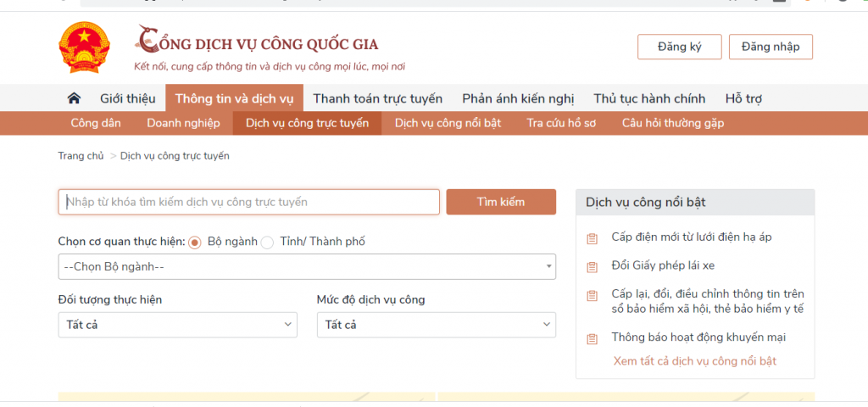Viewport: 868px width, 407px height.
Task: Expand the Đối tượng thực hiện dropdown
Action: click(x=177, y=325)
